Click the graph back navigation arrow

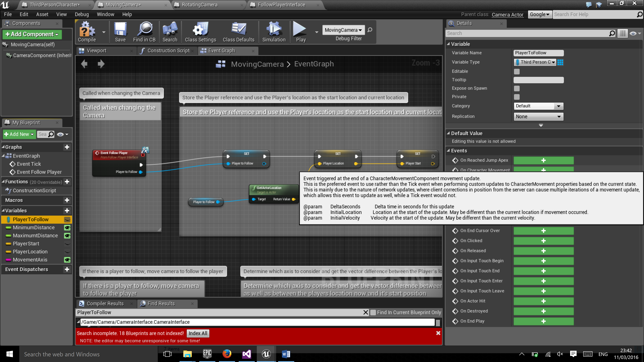click(x=84, y=64)
